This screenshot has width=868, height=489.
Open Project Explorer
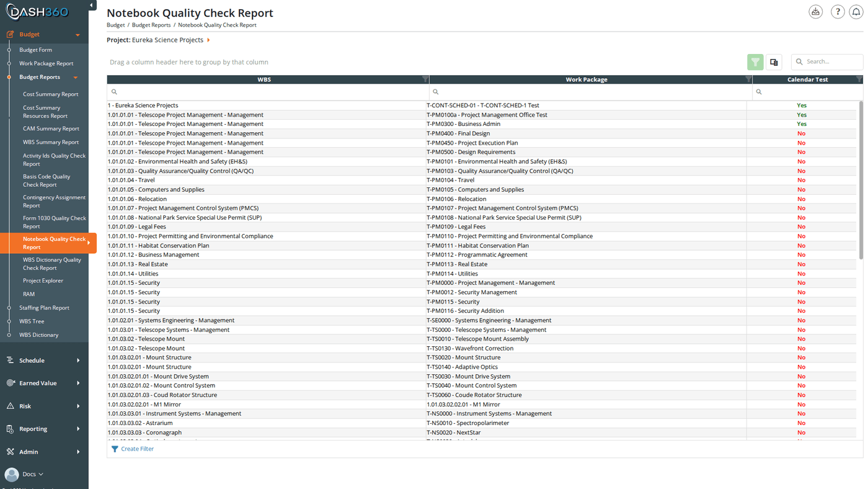[43, 280]
